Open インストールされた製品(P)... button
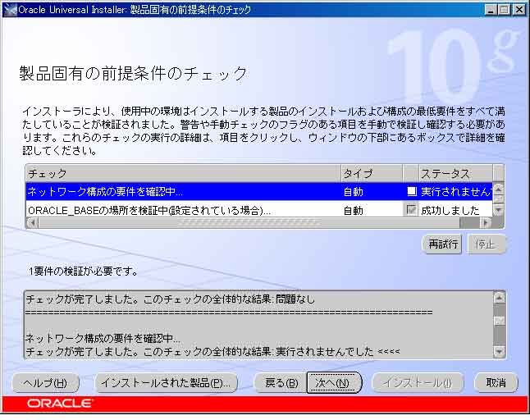 tap(166, 383)
